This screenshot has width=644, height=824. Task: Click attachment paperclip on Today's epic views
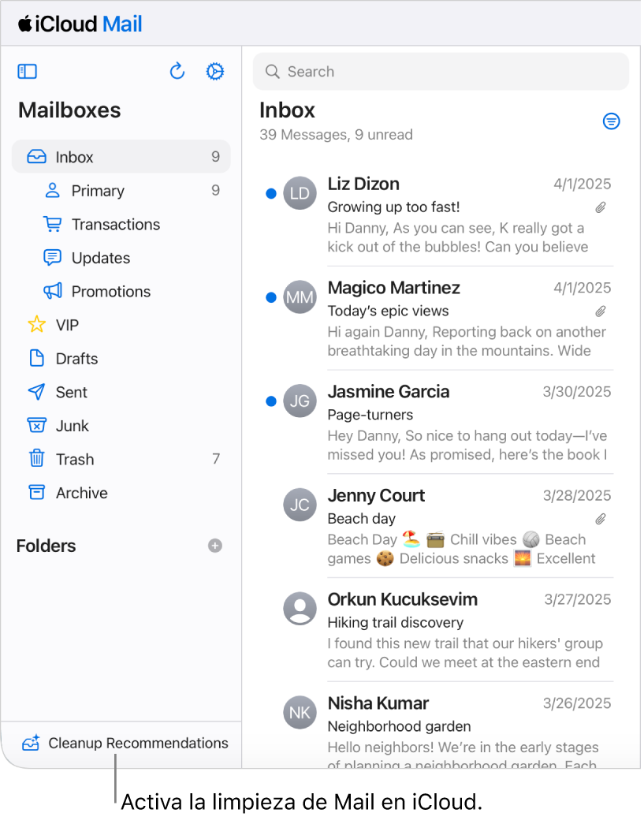(601, 311)
